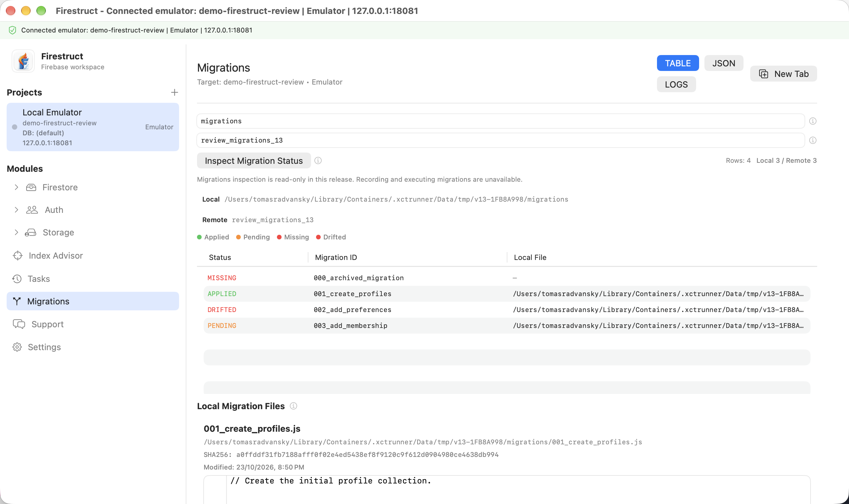Click the green shield connection status icon

coord(13,30)
